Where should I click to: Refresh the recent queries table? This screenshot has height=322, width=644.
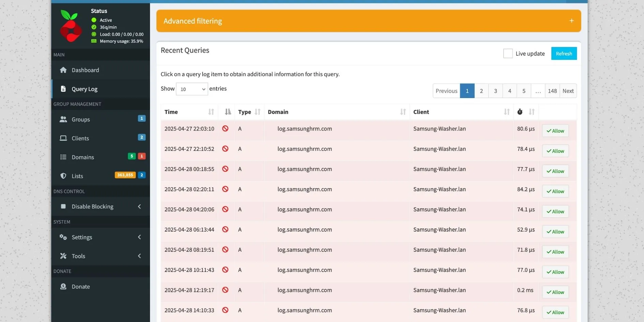[564, 53]
